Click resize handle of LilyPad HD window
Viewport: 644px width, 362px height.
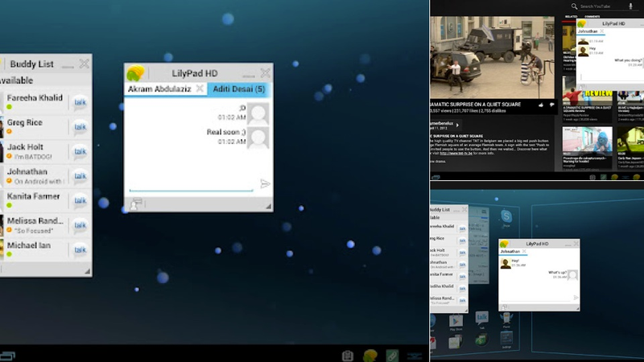(268, 207)
